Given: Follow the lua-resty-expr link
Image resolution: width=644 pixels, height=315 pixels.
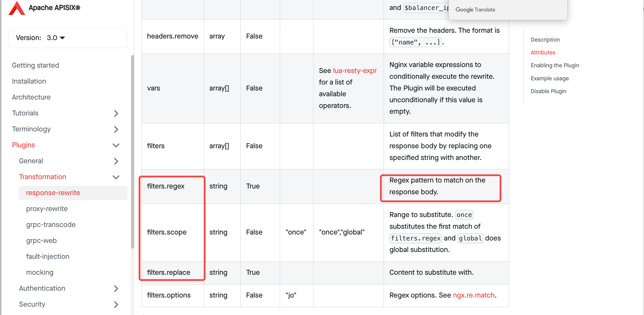Looking at the screenshot, I should pyautogui.click(x=355, y=71).
